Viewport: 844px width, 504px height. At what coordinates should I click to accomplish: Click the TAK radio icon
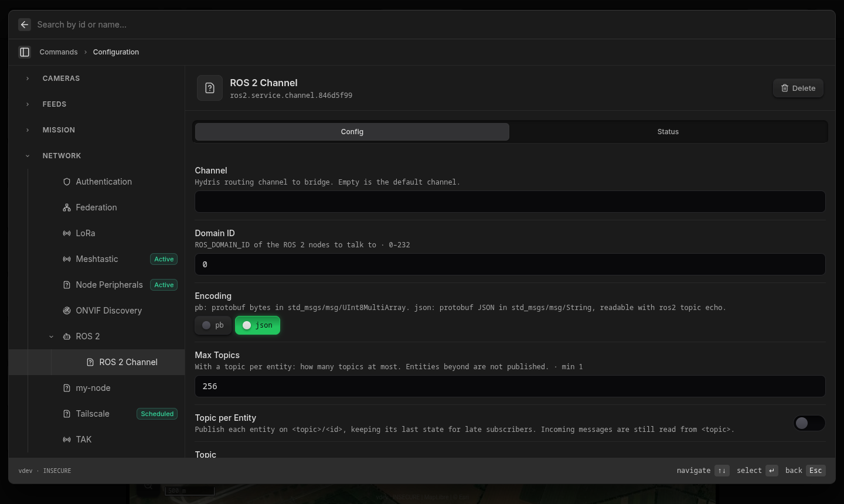(67, 440)
